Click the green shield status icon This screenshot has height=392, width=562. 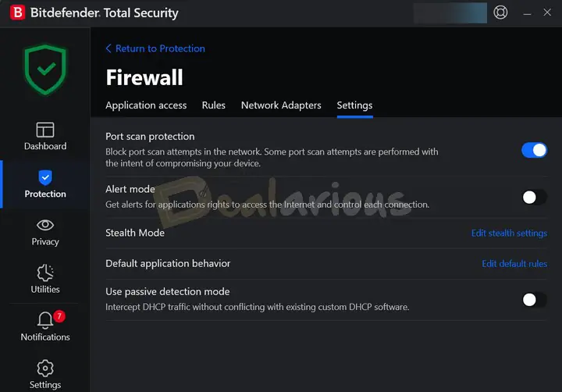click(45, 69)
